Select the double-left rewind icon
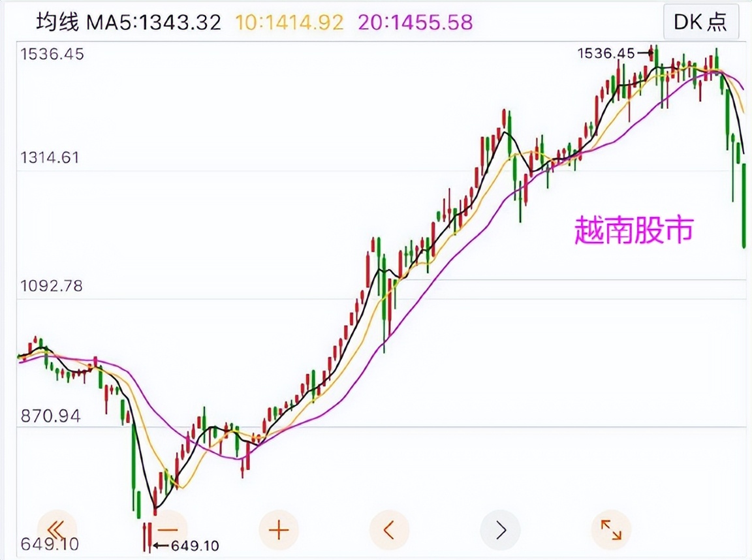 (57, 530)
